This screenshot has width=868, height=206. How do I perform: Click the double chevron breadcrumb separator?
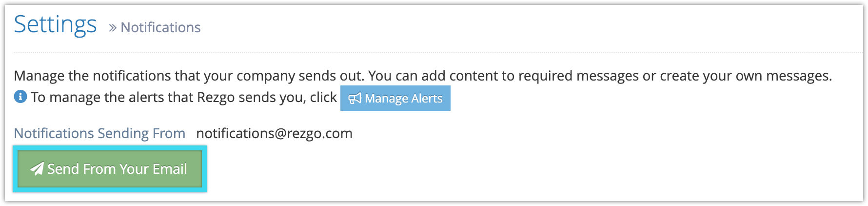113,28
